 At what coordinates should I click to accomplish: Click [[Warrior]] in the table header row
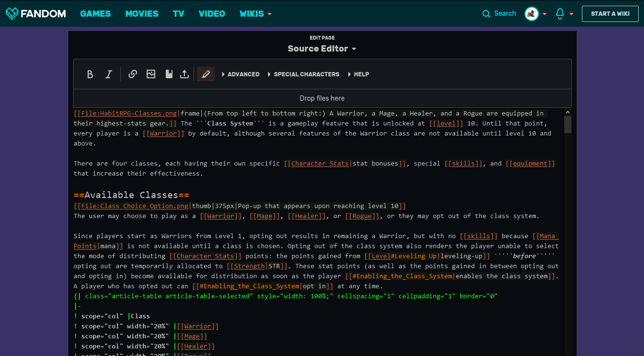(198, 326)
